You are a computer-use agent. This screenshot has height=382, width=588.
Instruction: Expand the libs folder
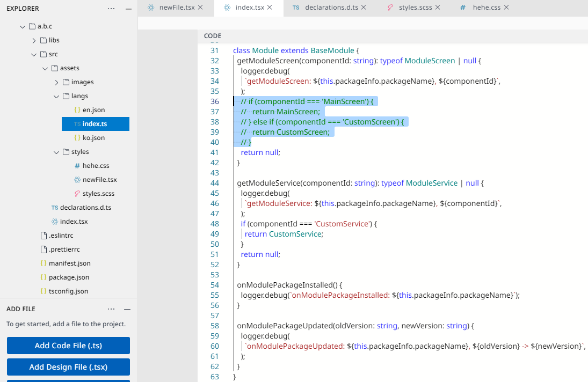pos(34,40)
